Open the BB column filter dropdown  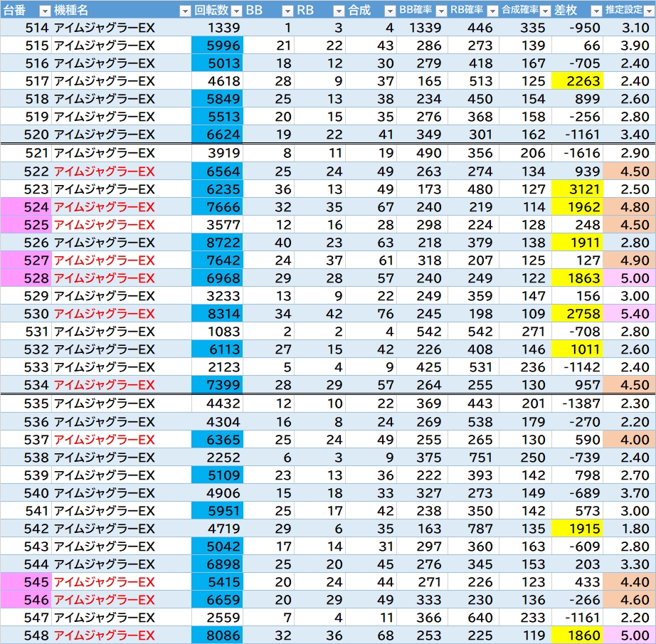288,11
